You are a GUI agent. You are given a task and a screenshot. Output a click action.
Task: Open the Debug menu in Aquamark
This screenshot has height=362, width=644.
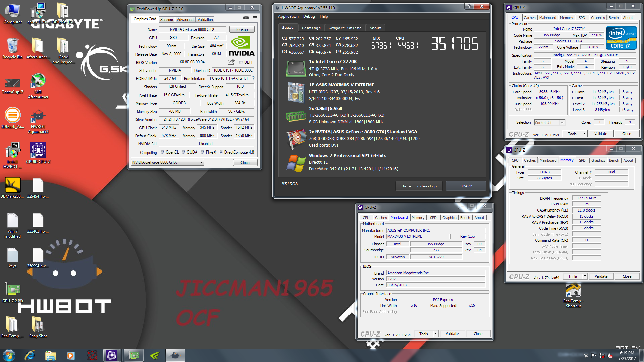pyautogui.click(x=309, y=16)
